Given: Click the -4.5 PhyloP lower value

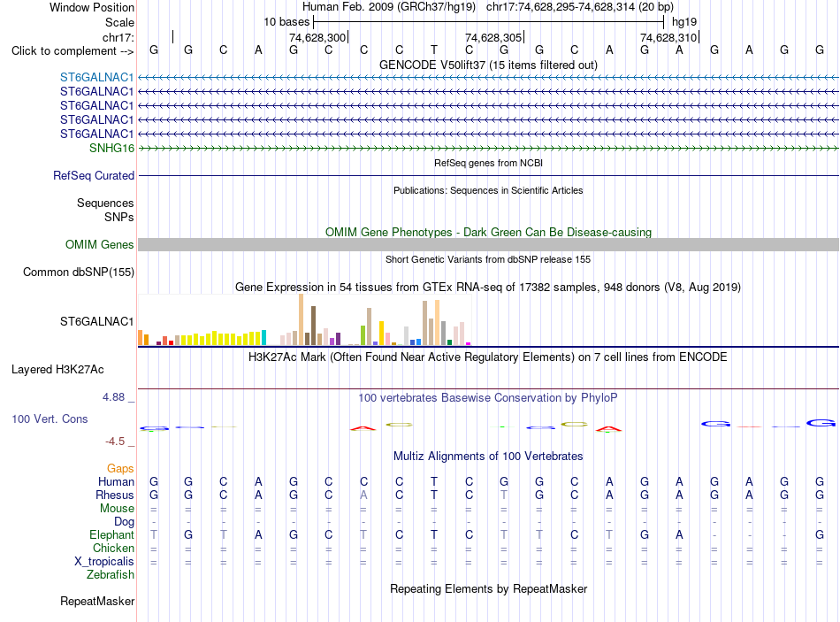Looking at the screenshot, I should click(x=115, y=442).
